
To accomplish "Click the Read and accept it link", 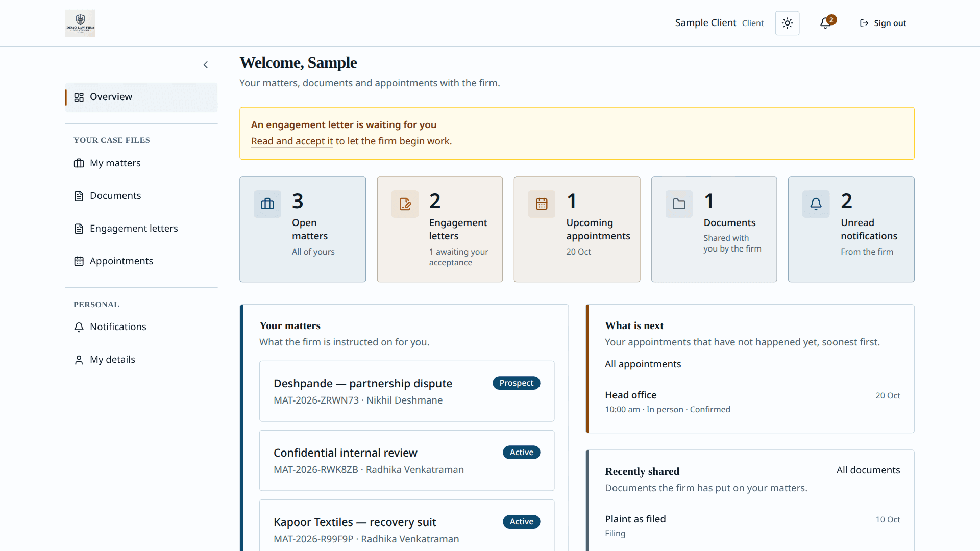I will [x=292, y=141].
